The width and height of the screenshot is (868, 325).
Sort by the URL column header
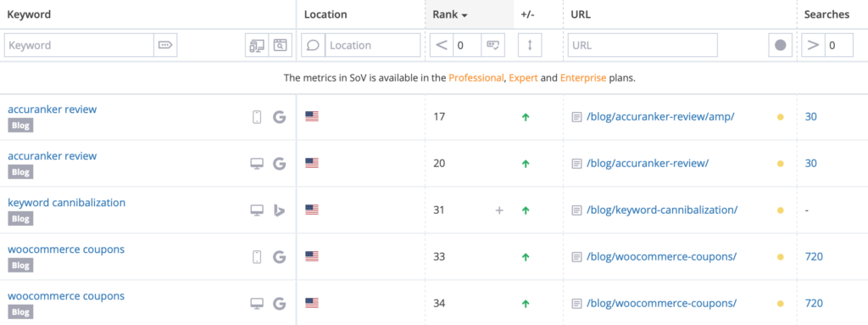581,15
